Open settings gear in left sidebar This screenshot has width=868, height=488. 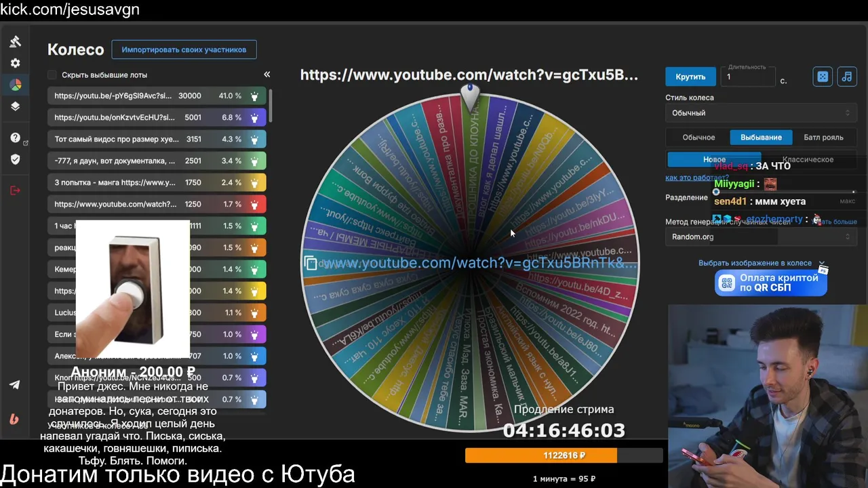[x=15, y=63]
